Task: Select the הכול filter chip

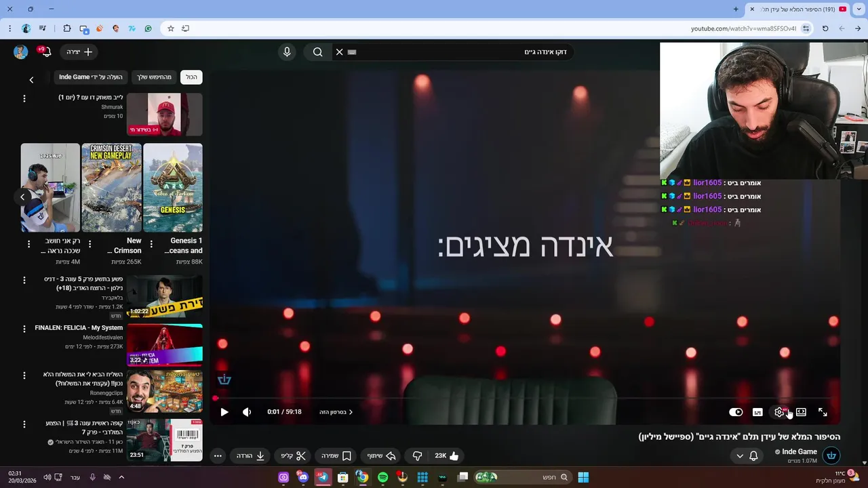Action: (192, 77)
